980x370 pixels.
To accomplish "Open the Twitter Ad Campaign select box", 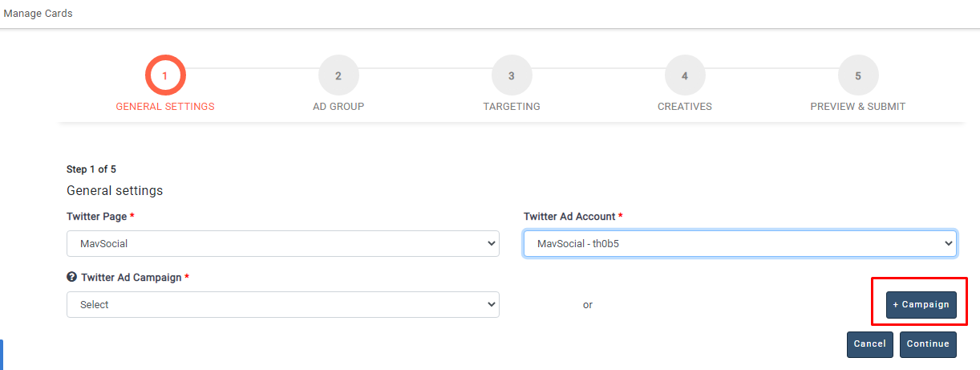I will [282, 305].
